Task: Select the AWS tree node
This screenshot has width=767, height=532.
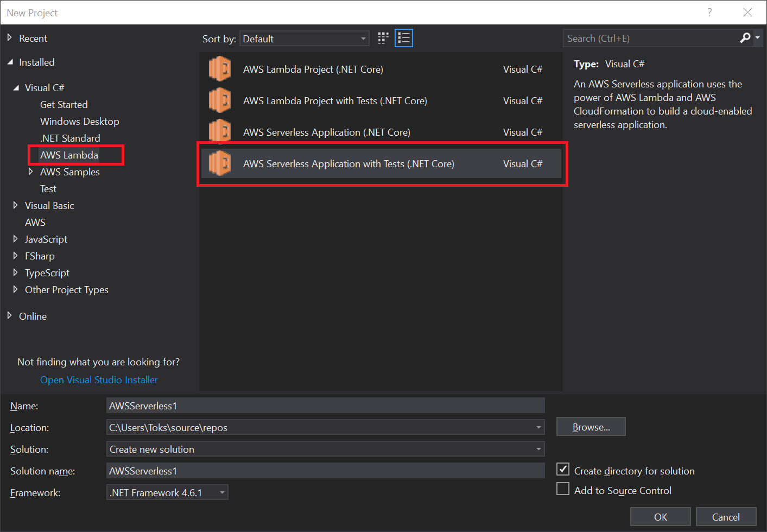Action: click(35, 223)
